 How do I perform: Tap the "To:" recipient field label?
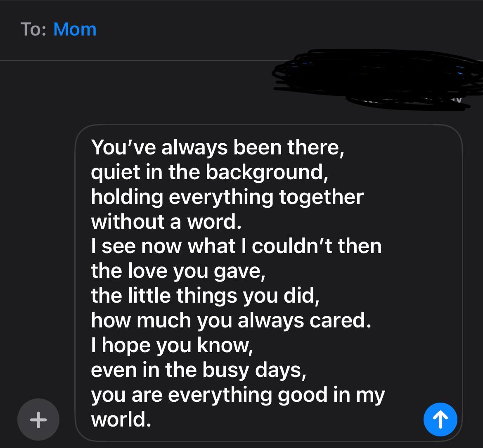pyautogui.click(x=34, y=29)
